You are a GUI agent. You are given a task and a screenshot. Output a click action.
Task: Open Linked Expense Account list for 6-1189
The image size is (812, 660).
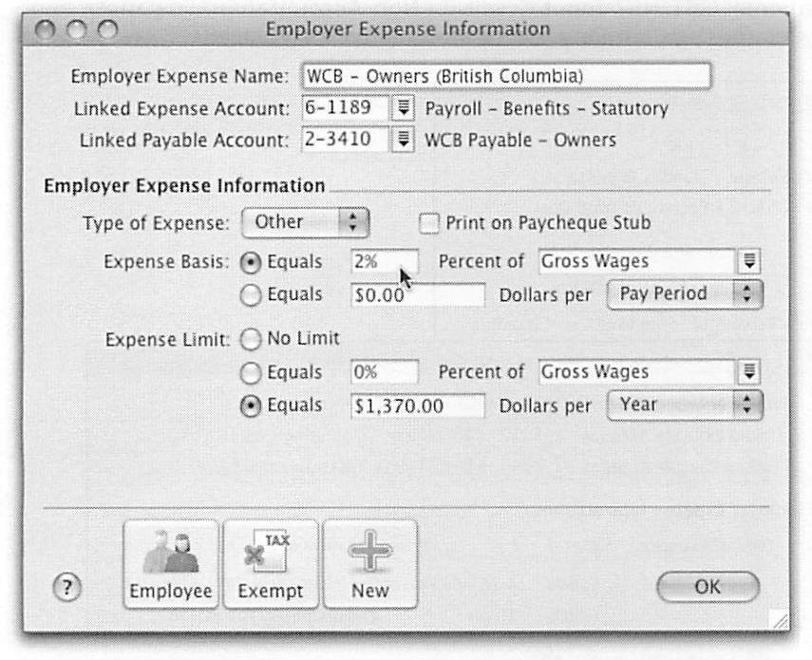pos(403,108)
